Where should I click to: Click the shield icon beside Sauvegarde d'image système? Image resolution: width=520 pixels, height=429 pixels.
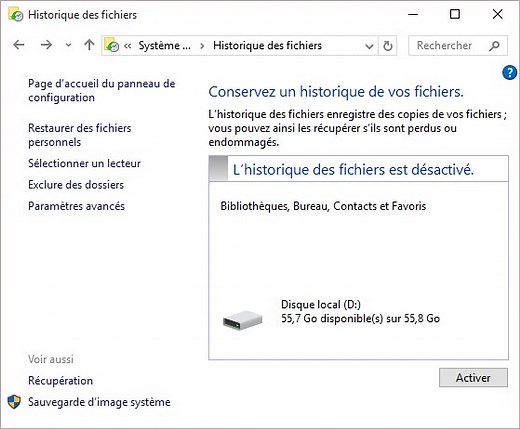click(14, 402)
